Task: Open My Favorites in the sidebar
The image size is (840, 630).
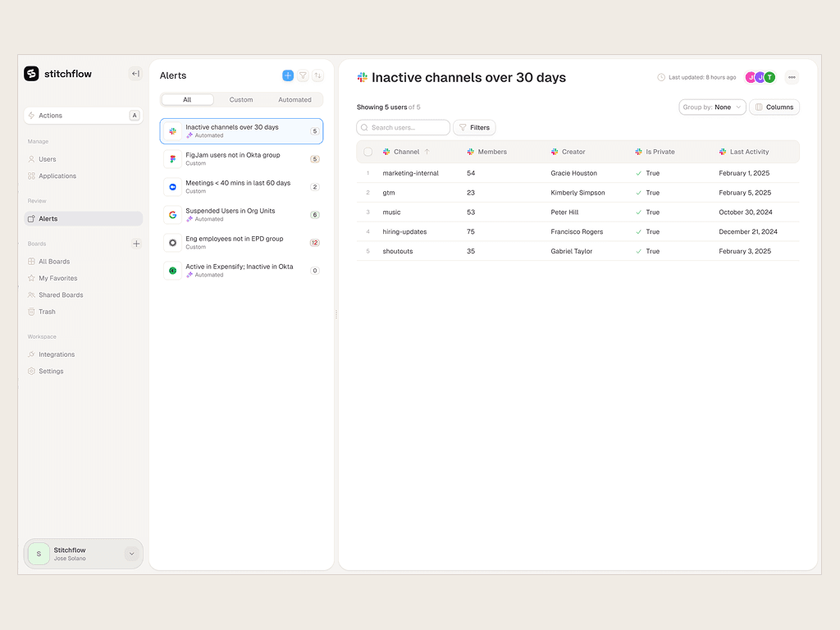Action: pos(83,278)
